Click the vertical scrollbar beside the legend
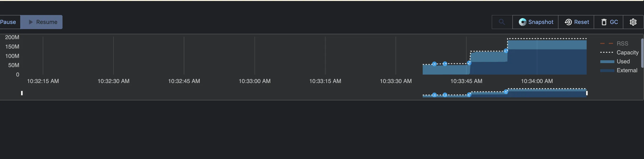The height and width of the screenshot is (159, 644). tap(642, 53)
